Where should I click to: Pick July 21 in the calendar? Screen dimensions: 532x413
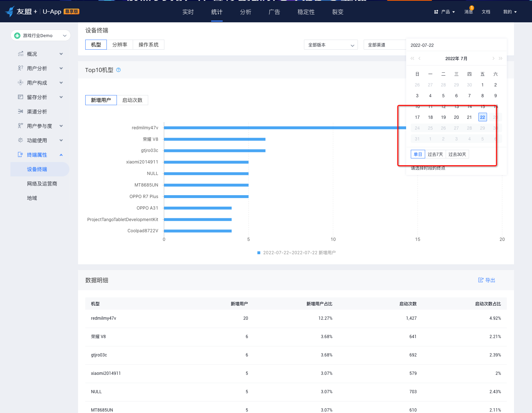click(x=469, y=117)
